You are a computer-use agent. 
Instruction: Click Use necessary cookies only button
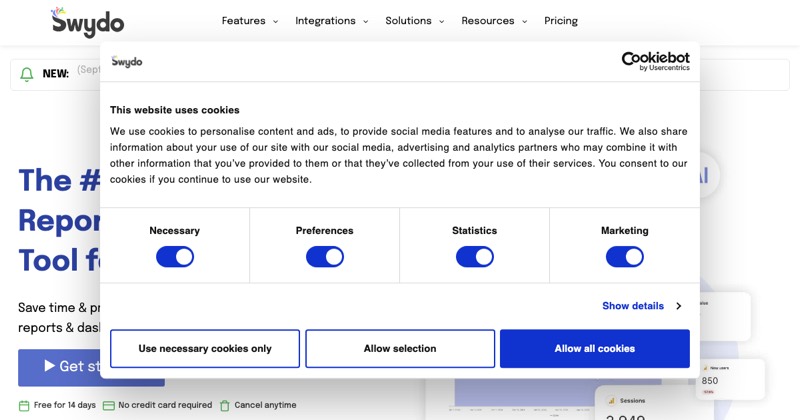click(x=205, y=349)
